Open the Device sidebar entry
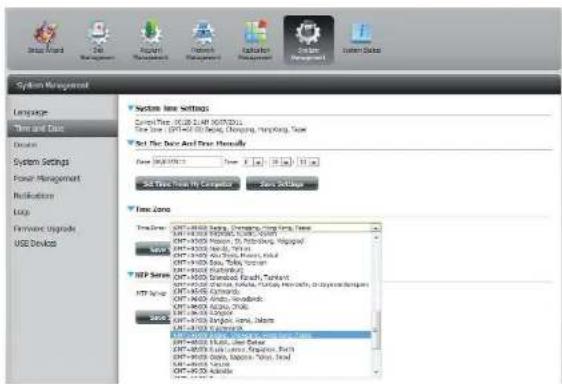Screen dimensions: 562x384 (x=25, y=145)
